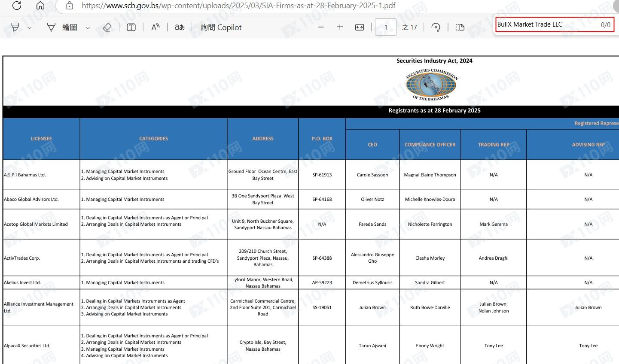
Task: Zoom out with the minus icon
Action: (x=321, y=27)
